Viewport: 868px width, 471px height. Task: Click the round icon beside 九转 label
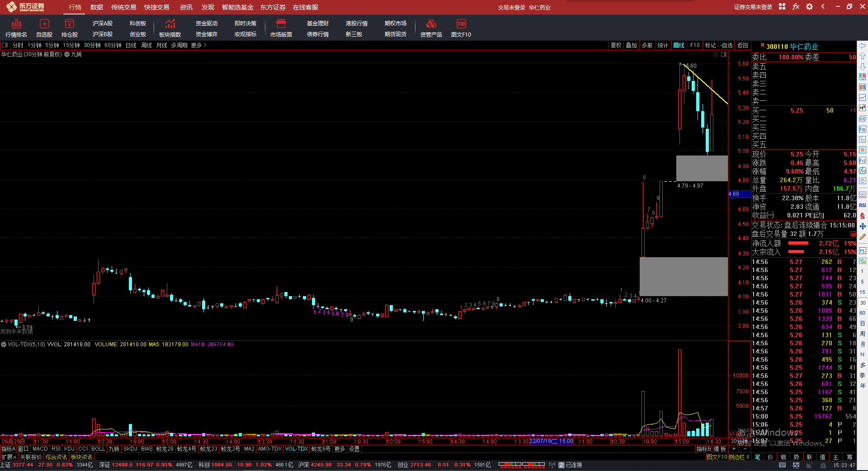(67, 54)
